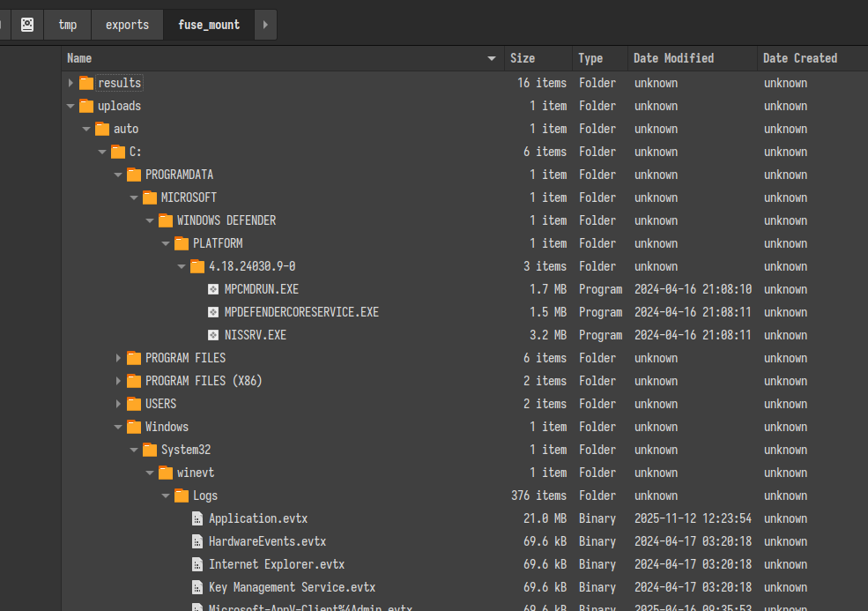Click the C: drive folder icon
Screen dimensions: 868x611
(x=118, y=152)
